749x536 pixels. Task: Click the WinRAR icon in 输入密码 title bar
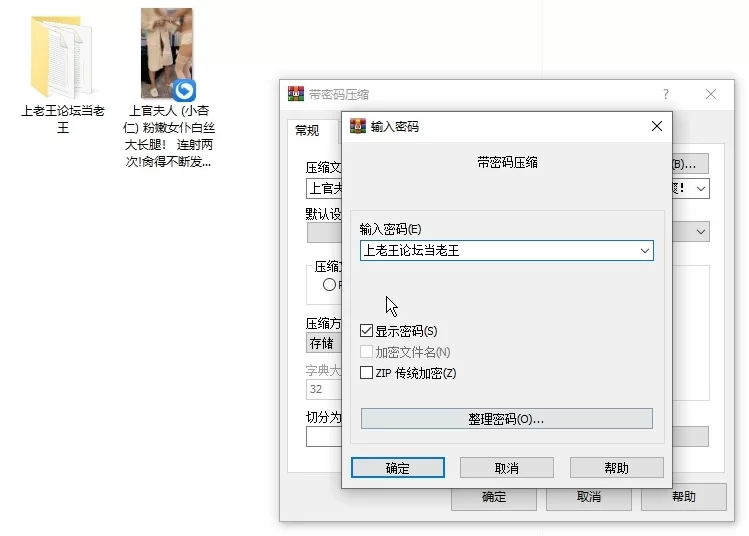[x=357, y=127]
